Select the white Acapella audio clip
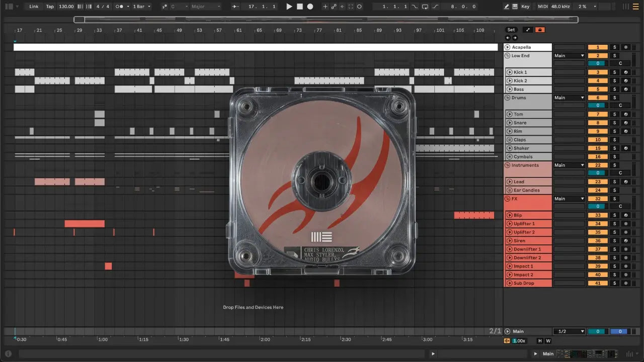This screenshot has height=362, width=644. click(256, 47)
